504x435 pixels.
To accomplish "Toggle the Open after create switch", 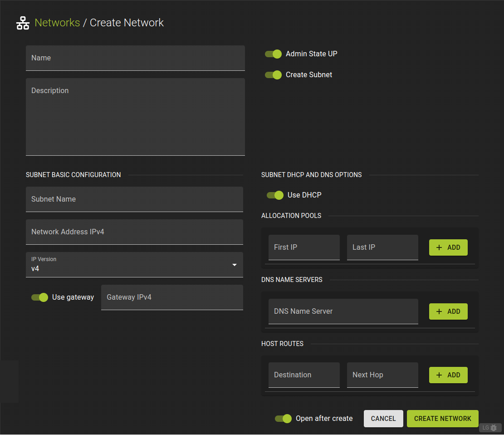I will (283, 419).
